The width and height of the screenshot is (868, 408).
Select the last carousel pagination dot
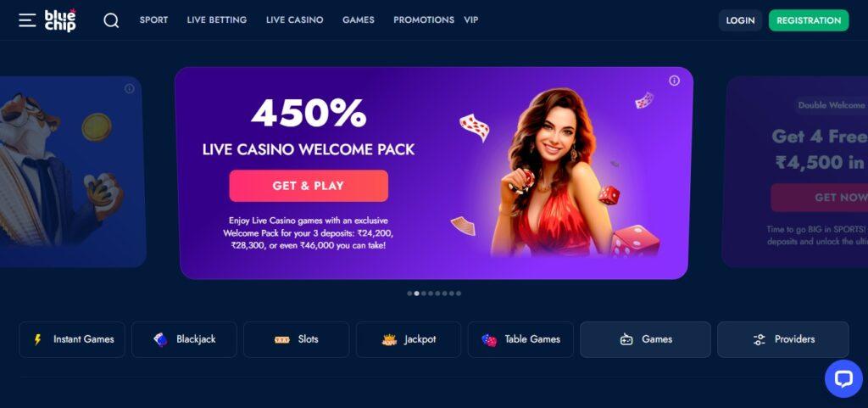(459, 293)
